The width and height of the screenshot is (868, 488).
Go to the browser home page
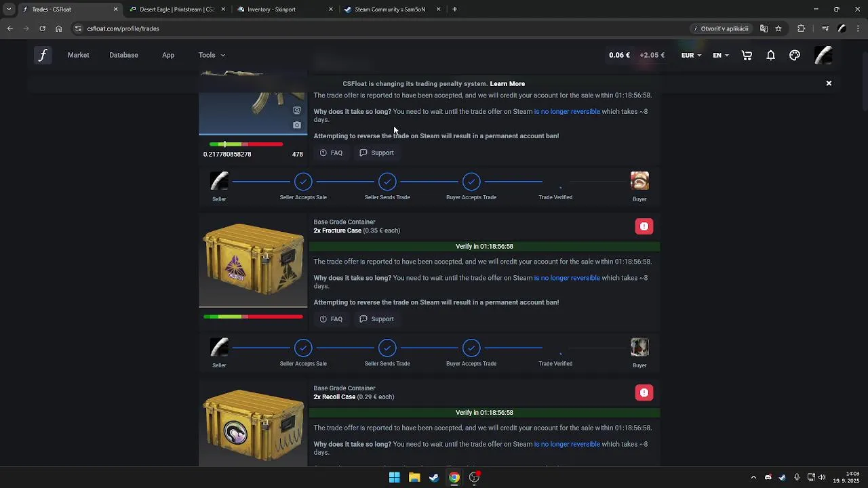pyautogui.click(x=58, y=28)
